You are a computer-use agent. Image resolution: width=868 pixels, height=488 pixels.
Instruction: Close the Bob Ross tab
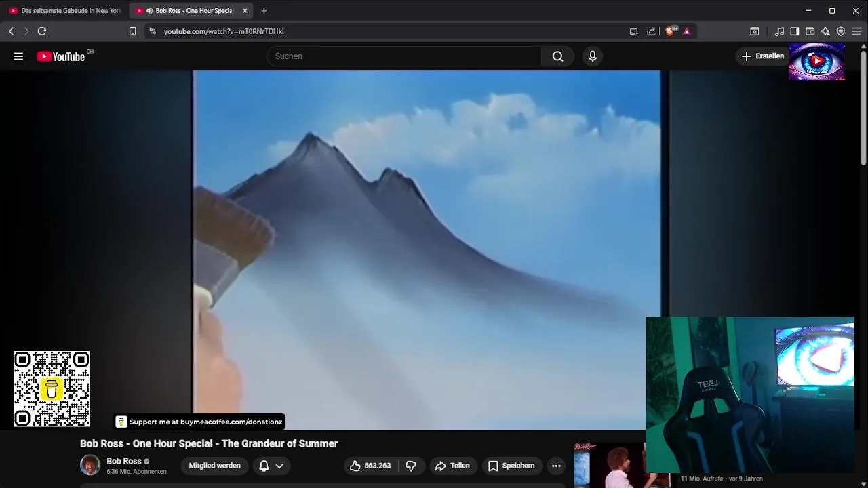tap(245, 11)
